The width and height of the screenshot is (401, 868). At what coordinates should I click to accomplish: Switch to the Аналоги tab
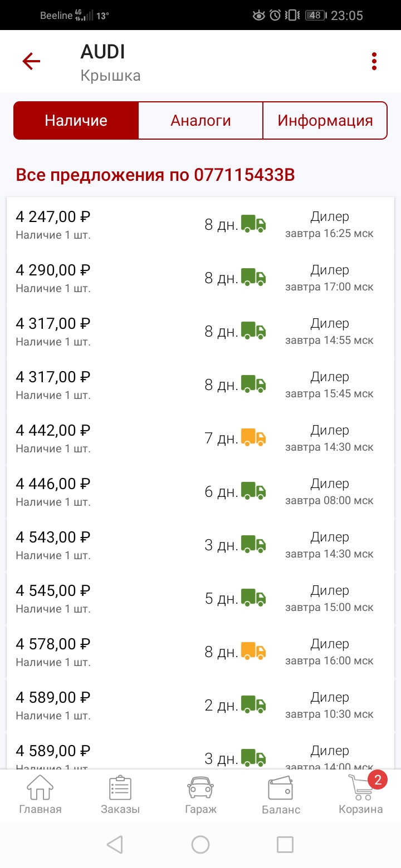(200, 120)
